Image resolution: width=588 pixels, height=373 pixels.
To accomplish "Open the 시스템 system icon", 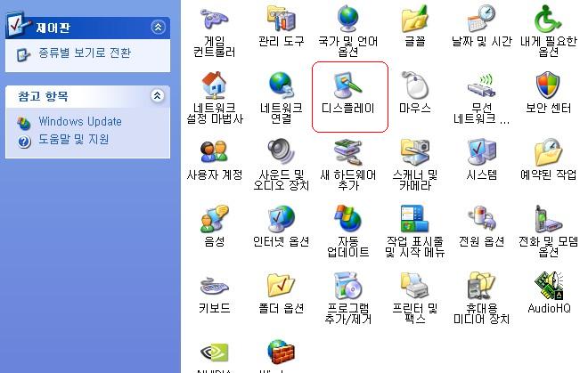I will 481,151.
